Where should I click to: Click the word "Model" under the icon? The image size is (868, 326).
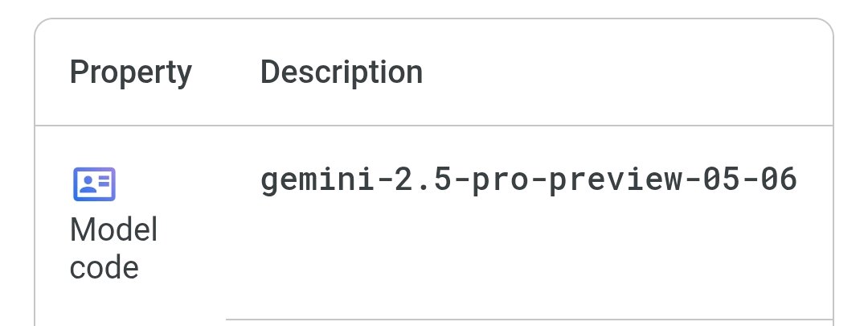(113, 229)
